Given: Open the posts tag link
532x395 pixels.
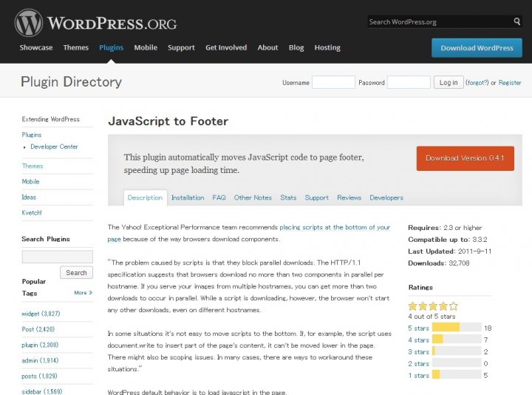Looking at the screenshot, I should [39, 377].
